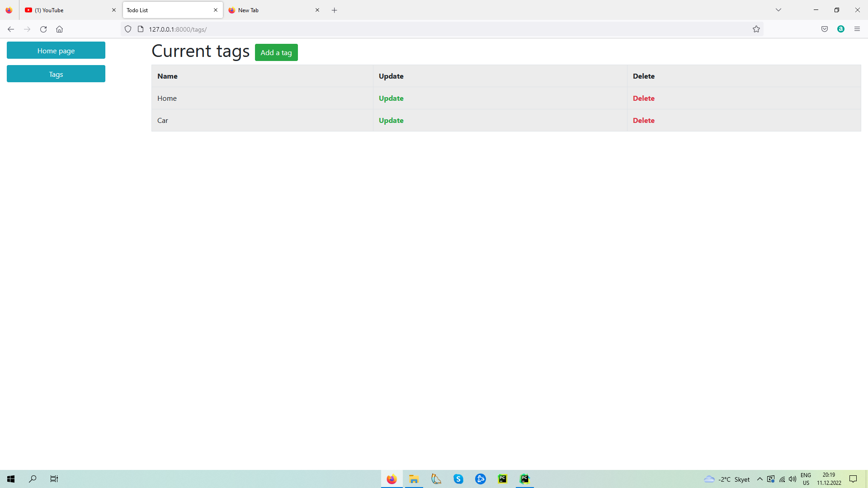The image size is (868, 488).
Task: Go back with the back arrow
Action: pyautogui.click(x=11, y=29)
